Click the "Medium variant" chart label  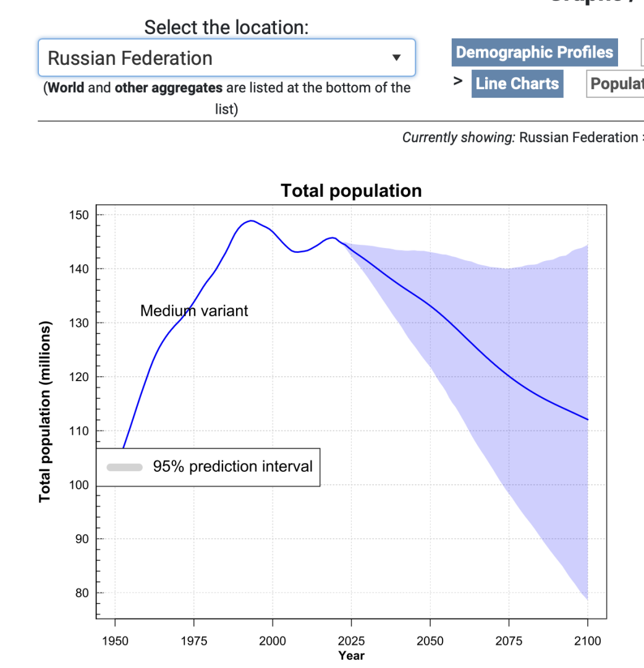click(x=194, y=310)
